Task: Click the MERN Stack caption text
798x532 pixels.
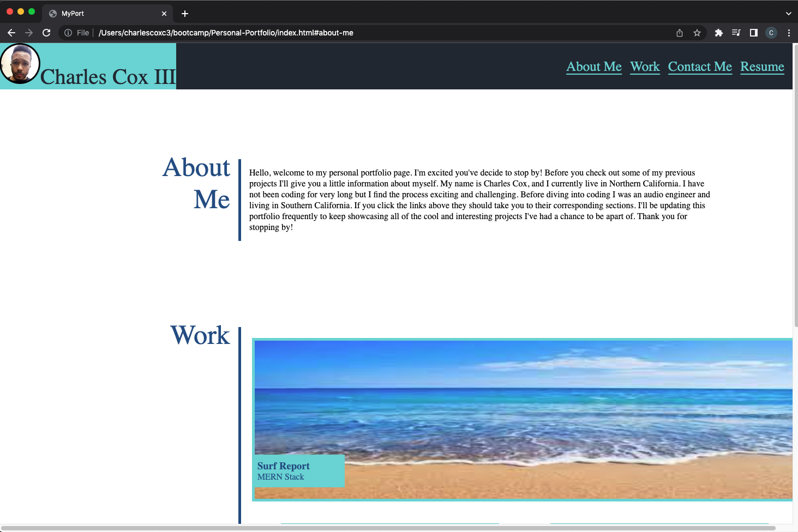Action: point(280,477)
